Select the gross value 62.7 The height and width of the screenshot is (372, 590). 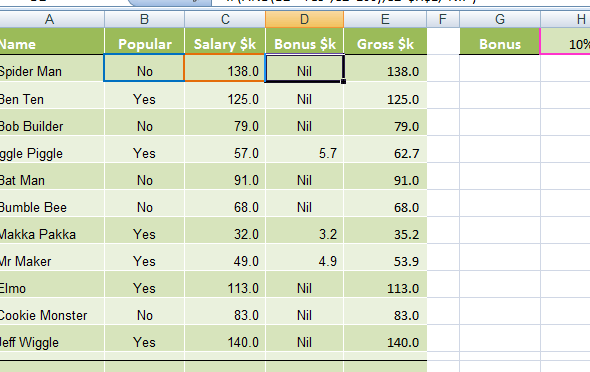click(x=385, y=150)
